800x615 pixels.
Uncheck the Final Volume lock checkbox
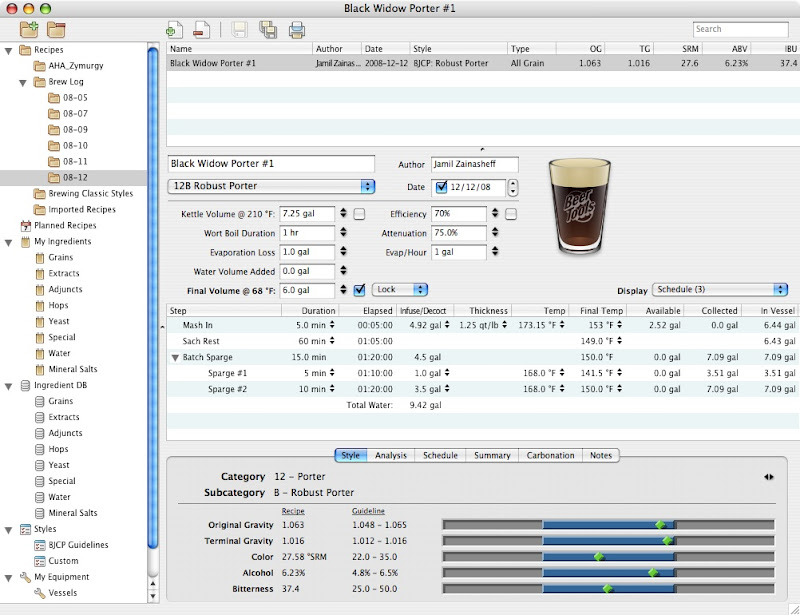click(359, 290)
